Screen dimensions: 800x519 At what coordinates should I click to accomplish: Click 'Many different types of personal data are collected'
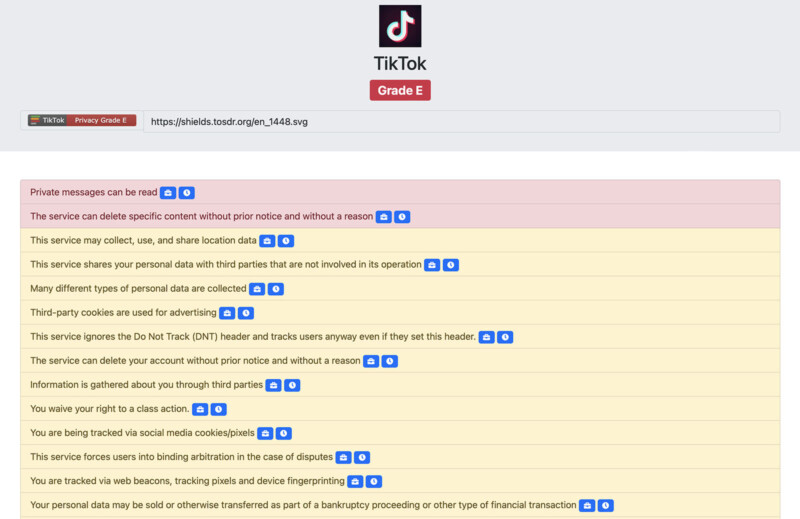138,288
